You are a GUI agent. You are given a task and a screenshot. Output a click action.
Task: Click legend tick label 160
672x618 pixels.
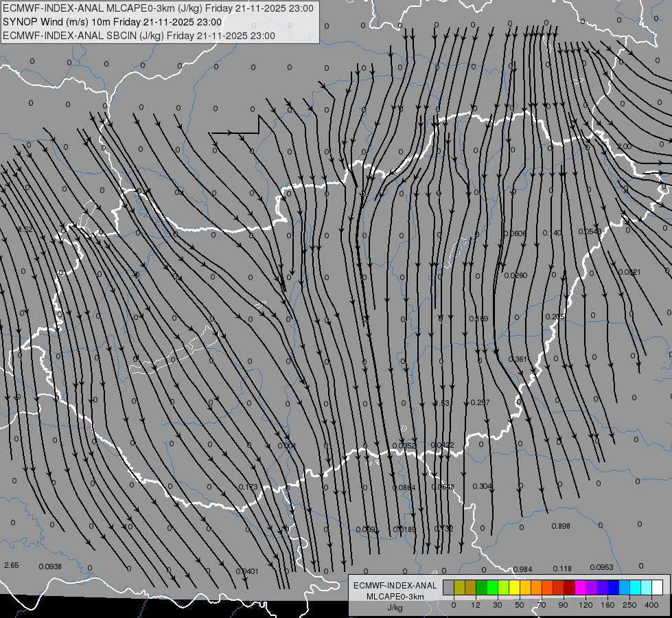(607, 605)
